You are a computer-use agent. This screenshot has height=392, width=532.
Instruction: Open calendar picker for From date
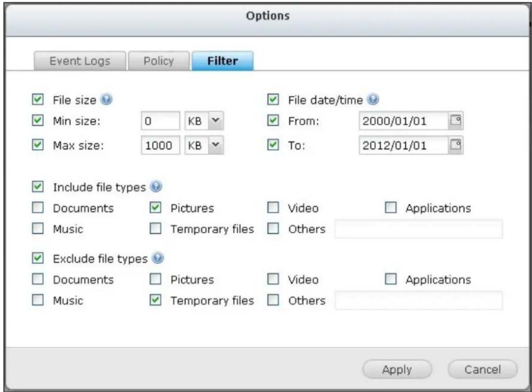coord(455,120)
